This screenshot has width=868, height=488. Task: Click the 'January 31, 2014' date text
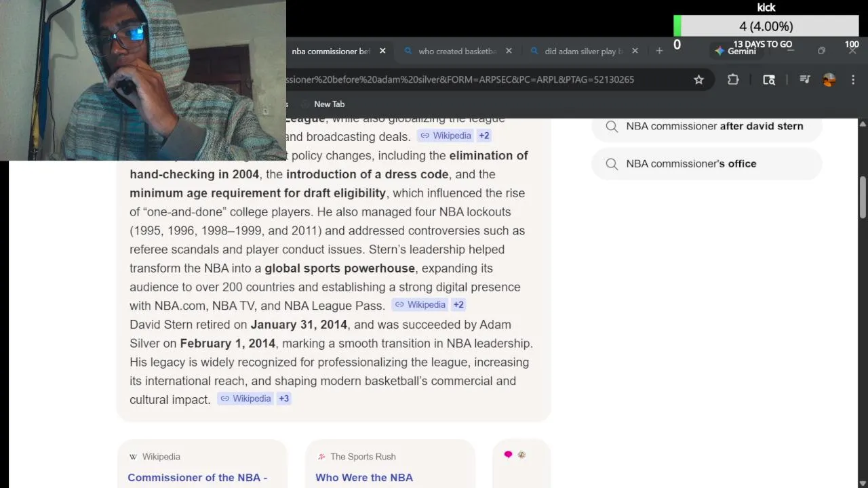[x=299, y=325]
